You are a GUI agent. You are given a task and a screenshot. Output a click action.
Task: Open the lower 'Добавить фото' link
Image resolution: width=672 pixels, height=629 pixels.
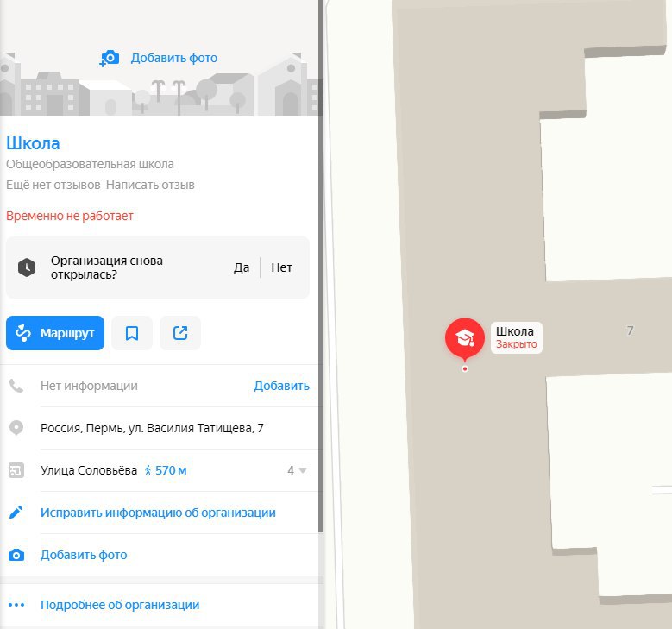84,555
